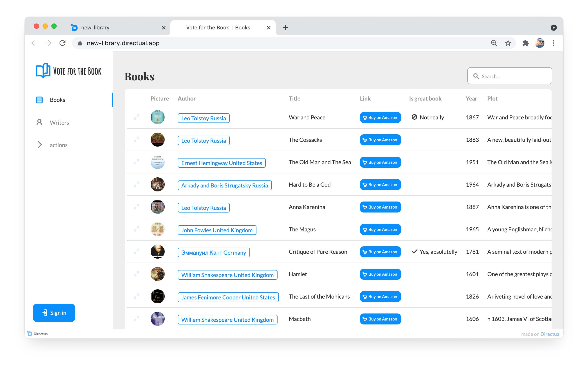Select Books in the sidebar

click(57, 100)
